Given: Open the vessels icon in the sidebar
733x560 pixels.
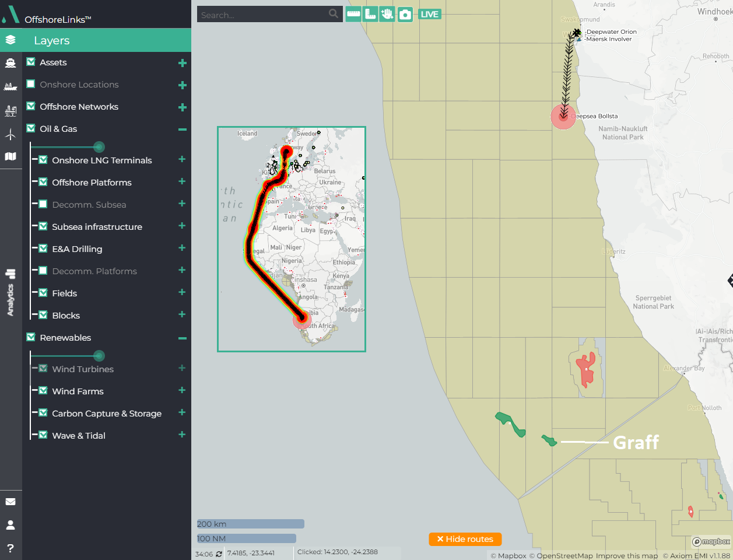Looking at the screenshot, I should pos(10,63).
